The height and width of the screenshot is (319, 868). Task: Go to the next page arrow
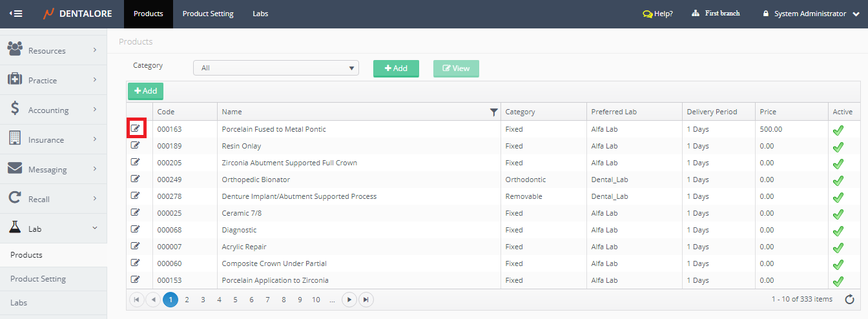tap(349, 300)
